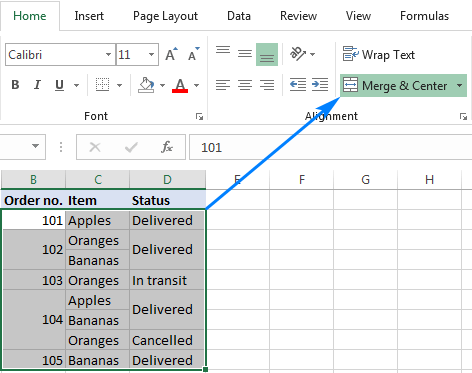Switch to the Home tab
The height and width of the screenshot is (373, 472).
(30, 16)
